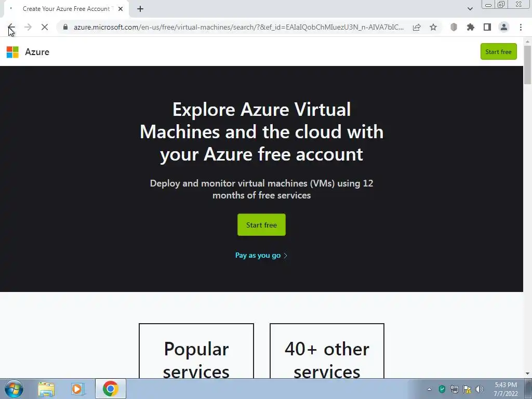The height and width of the screenshot is (399, 532).
Task: Bookmark this page with star icon
Action: coord(433,27)
